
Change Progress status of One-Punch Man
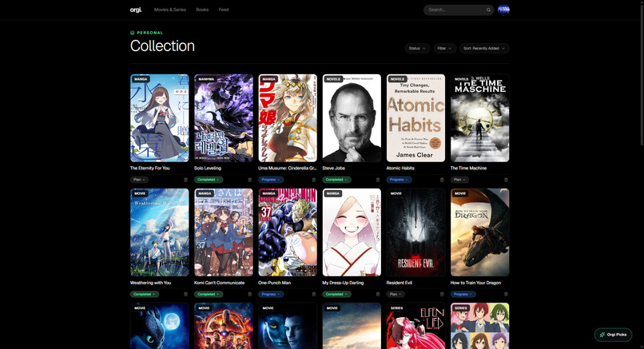(271, 295)
